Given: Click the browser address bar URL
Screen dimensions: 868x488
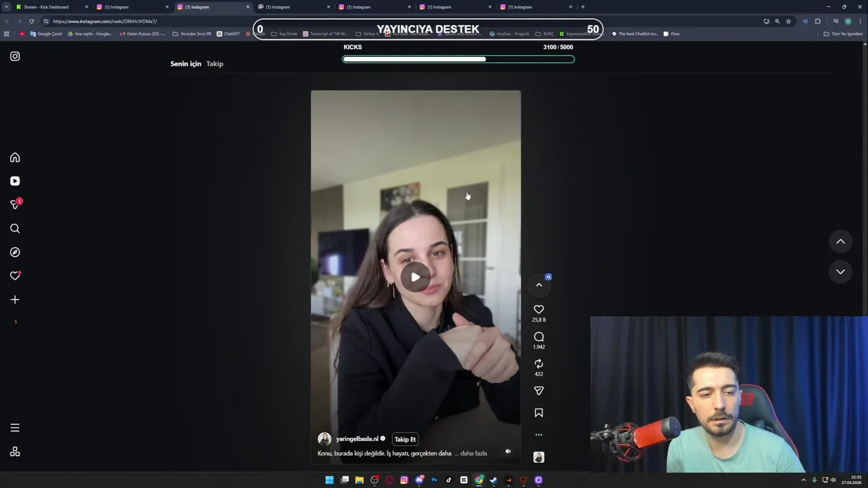Looking at the screenshot, I should (x=104, y=21).
